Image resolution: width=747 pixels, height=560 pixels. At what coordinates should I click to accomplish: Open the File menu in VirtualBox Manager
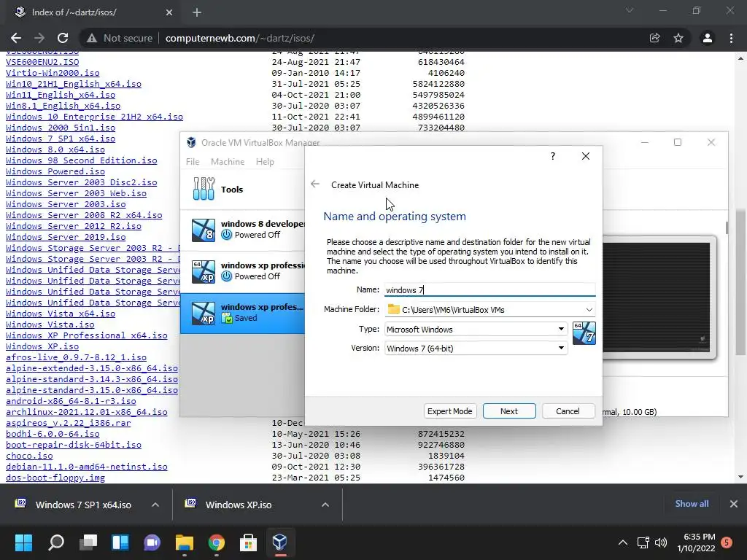tap(193, 161)
